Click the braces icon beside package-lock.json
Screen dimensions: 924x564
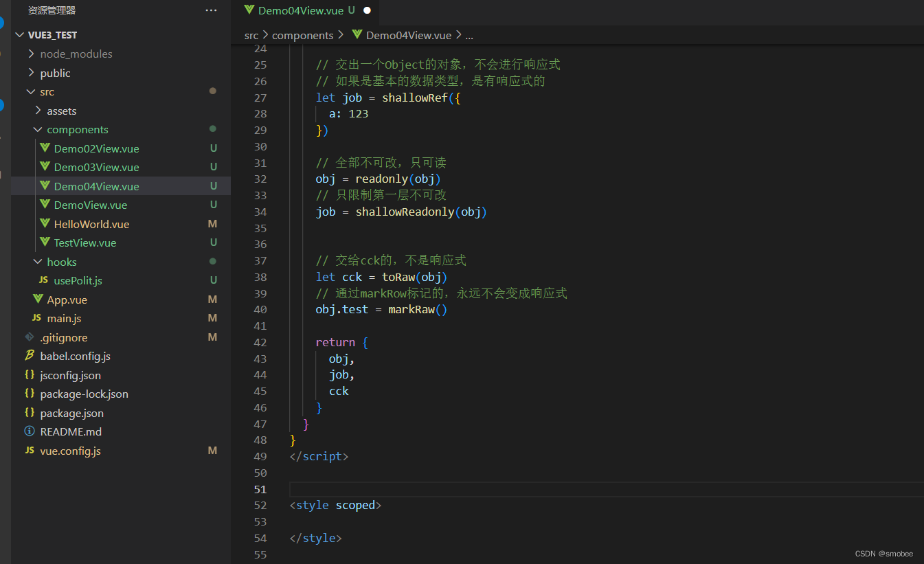click(30, 394)
